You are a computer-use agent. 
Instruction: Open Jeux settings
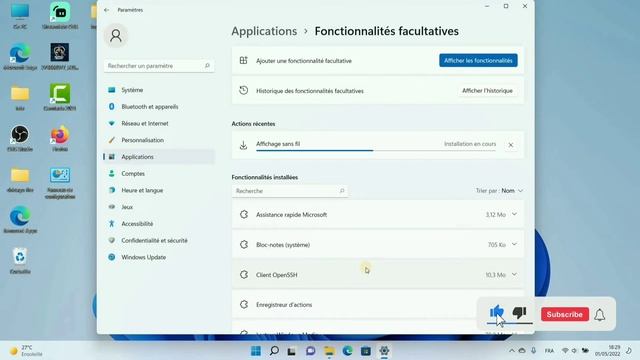tap(159, 207)
